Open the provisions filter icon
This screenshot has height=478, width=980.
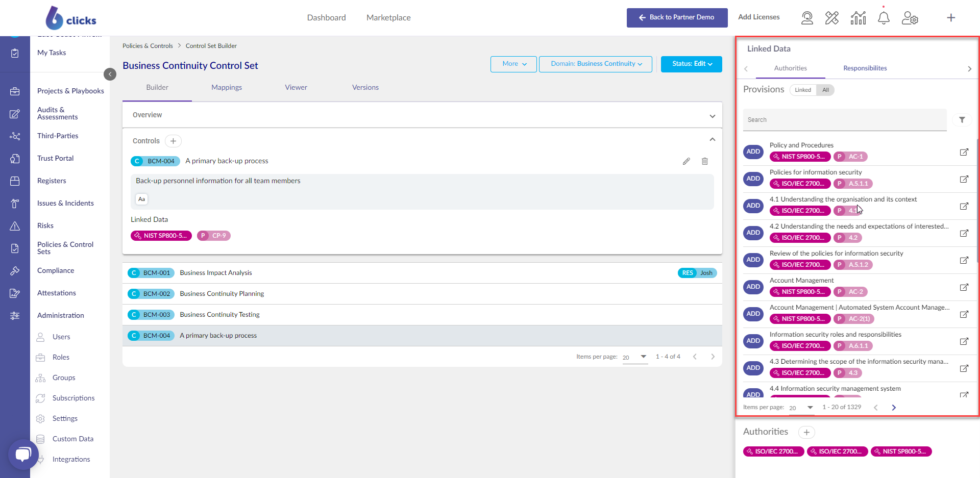click(962, 120)
